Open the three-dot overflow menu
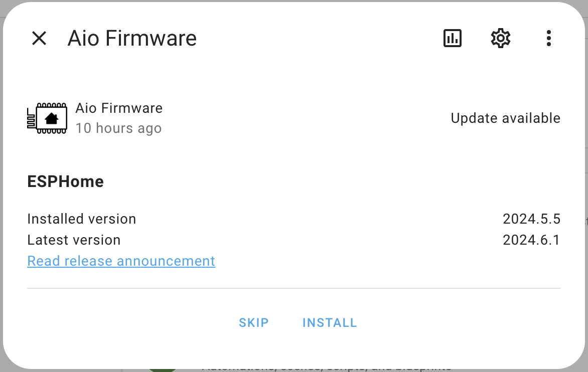 (x=549, y=38)
